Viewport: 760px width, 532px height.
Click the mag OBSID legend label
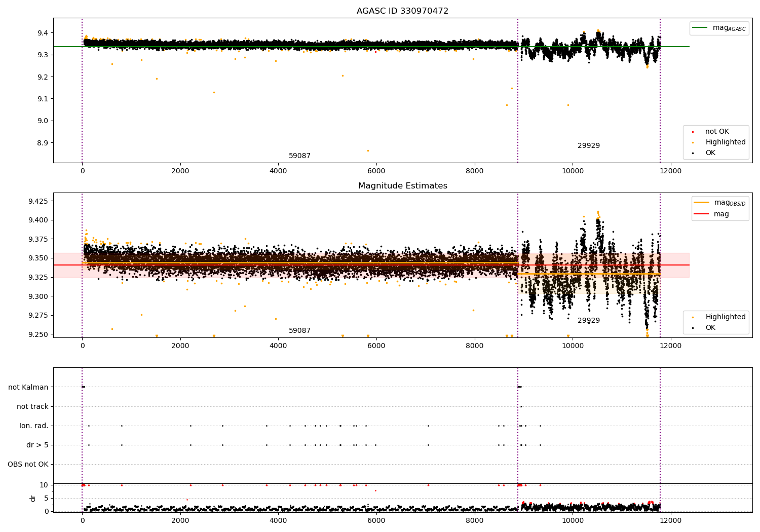[x=730, y=203]
